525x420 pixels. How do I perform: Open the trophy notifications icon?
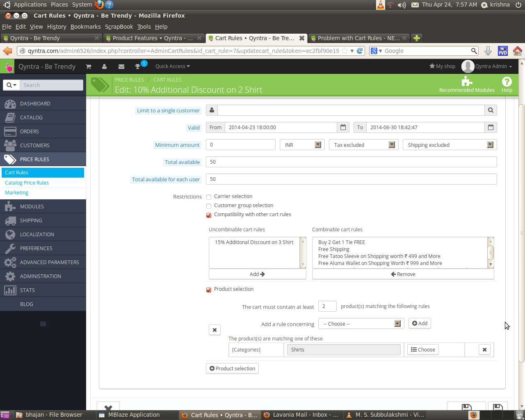[138, 66]
